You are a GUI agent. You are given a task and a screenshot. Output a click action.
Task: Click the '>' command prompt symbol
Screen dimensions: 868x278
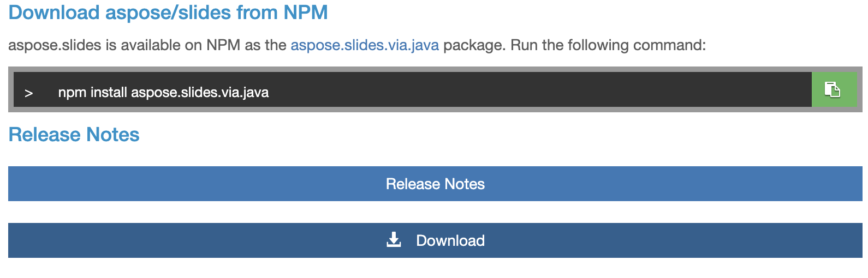(x=29, y=93)
